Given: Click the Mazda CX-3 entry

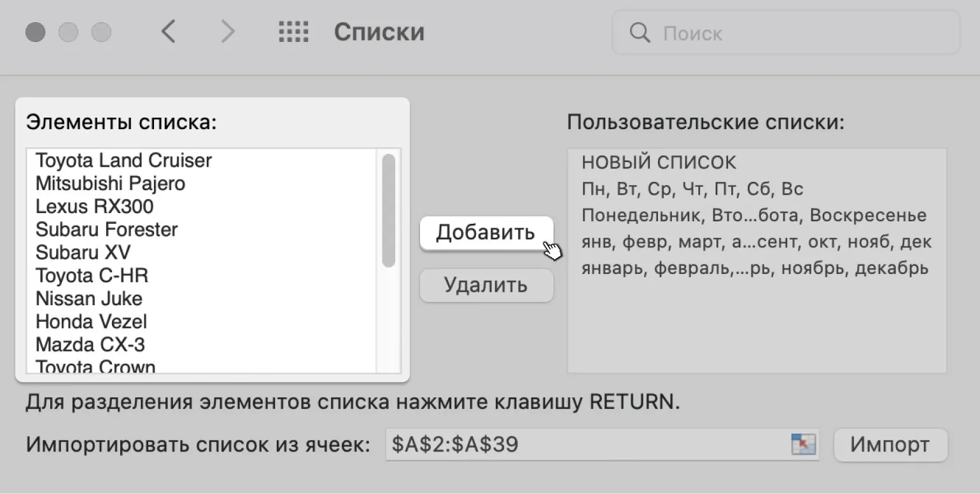Looking at the screenshot, I should click(x=90, y=345).
